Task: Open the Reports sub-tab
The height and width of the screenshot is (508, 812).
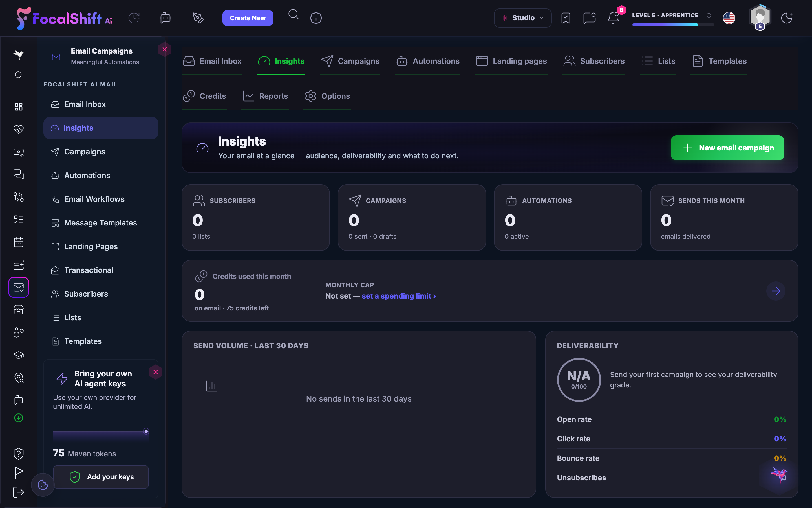Action: (x=265, y=96)
